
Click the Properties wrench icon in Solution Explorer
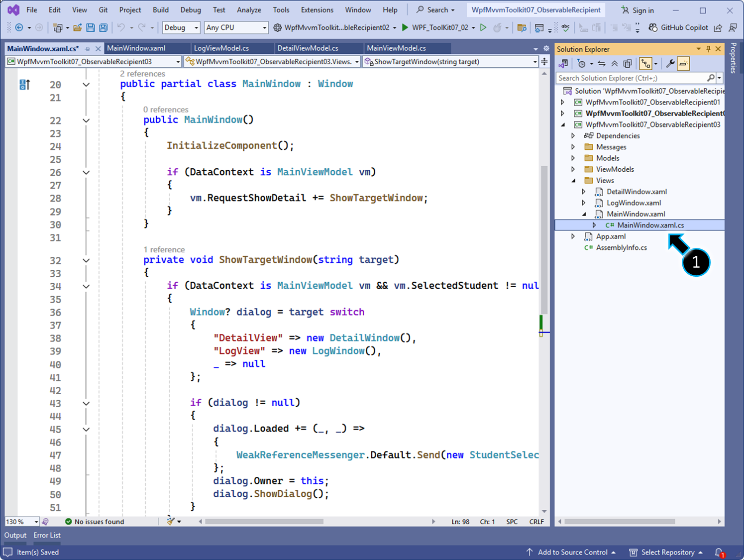coord(670,64)
